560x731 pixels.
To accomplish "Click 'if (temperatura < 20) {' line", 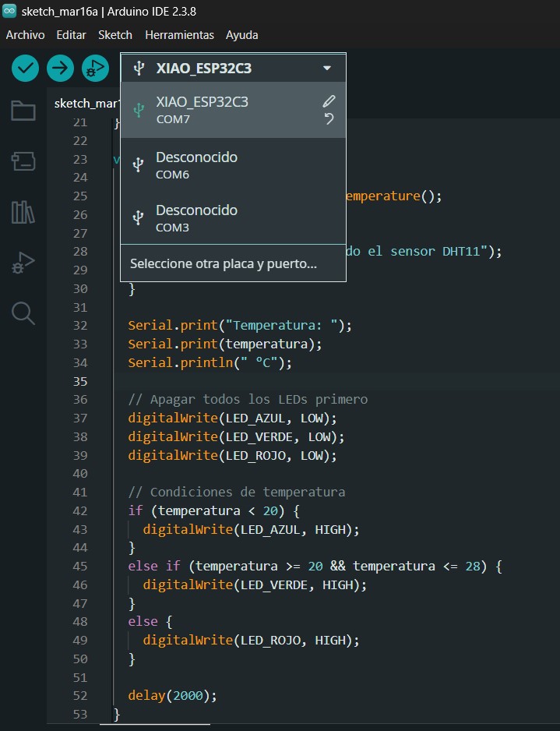I will click(x=214, y=510).
